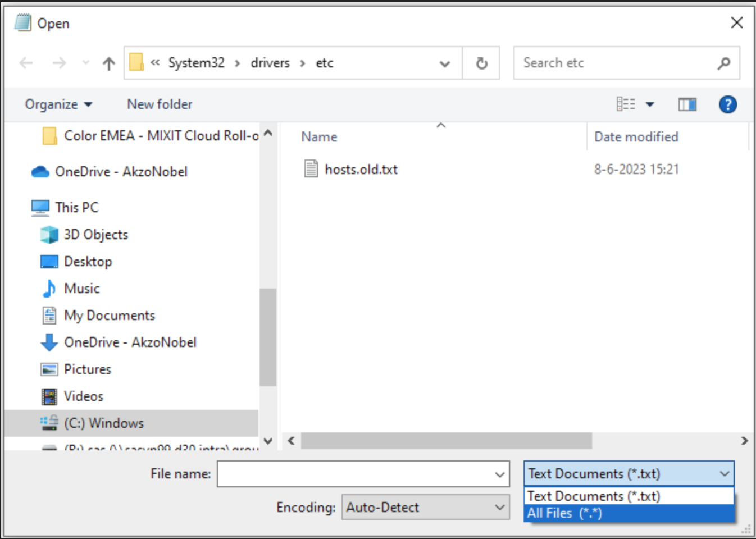
Task: Select All Files (*.*) filter
Action: (x=563, y=513)
